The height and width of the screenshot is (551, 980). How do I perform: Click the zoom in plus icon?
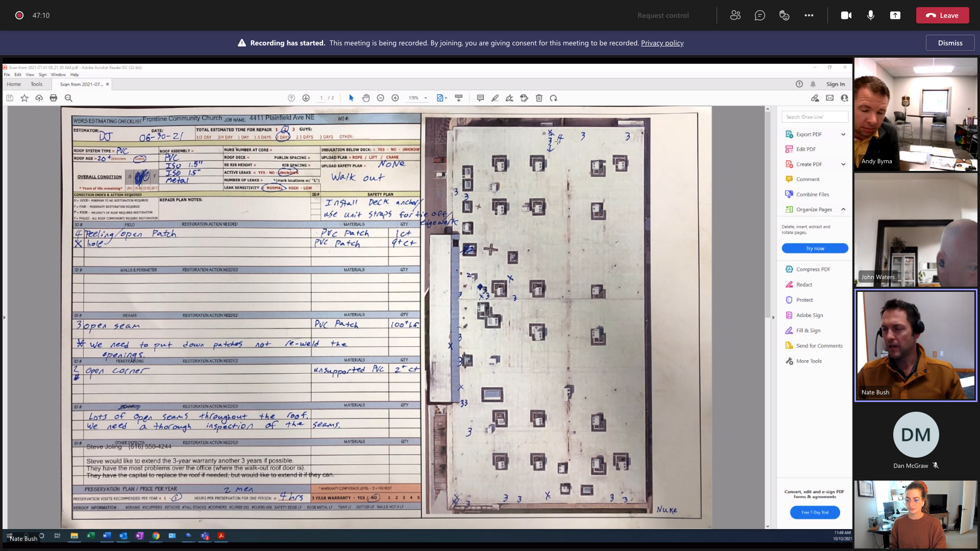point(395,98)
